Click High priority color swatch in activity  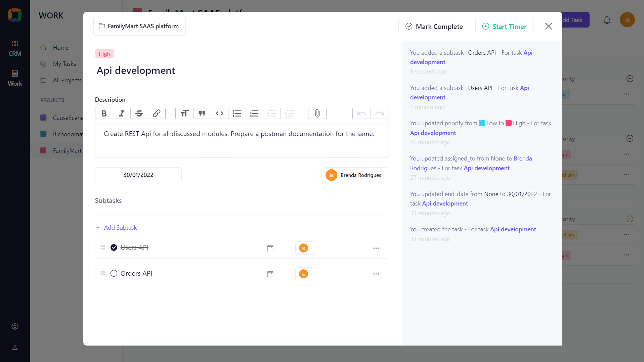coord(509,123)
